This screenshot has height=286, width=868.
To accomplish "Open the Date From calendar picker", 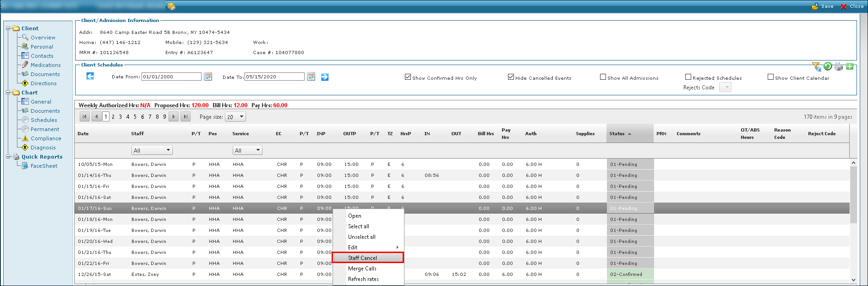I will [208, 77].
